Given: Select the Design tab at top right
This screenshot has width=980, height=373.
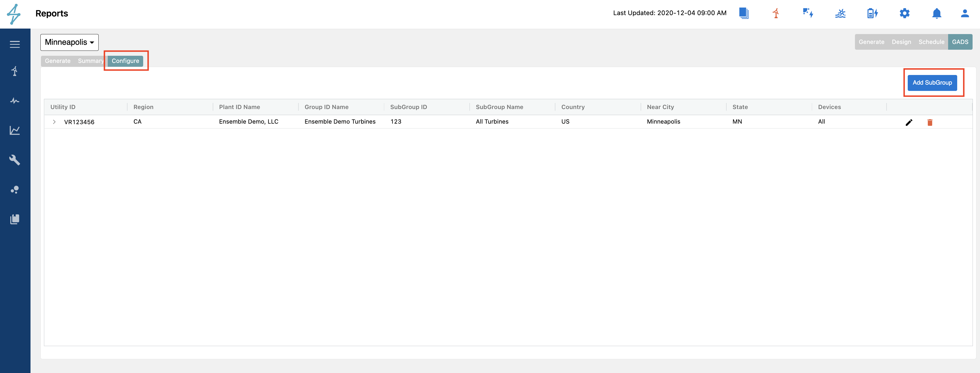Looking at the screenshot, I should coord(901,42).
